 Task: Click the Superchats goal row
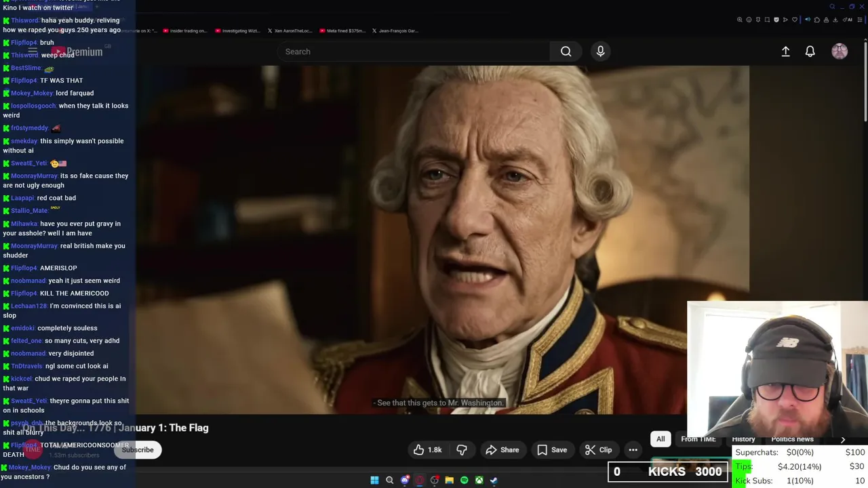800,452
